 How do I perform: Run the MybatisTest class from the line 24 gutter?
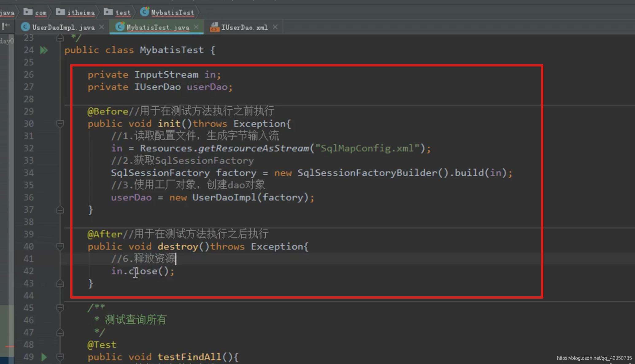[x=44, y=50]
